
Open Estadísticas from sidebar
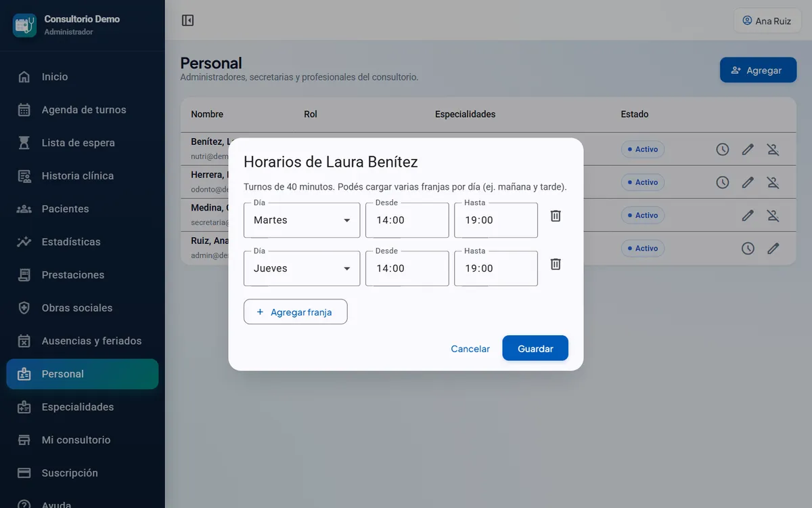tap(83, 242)
